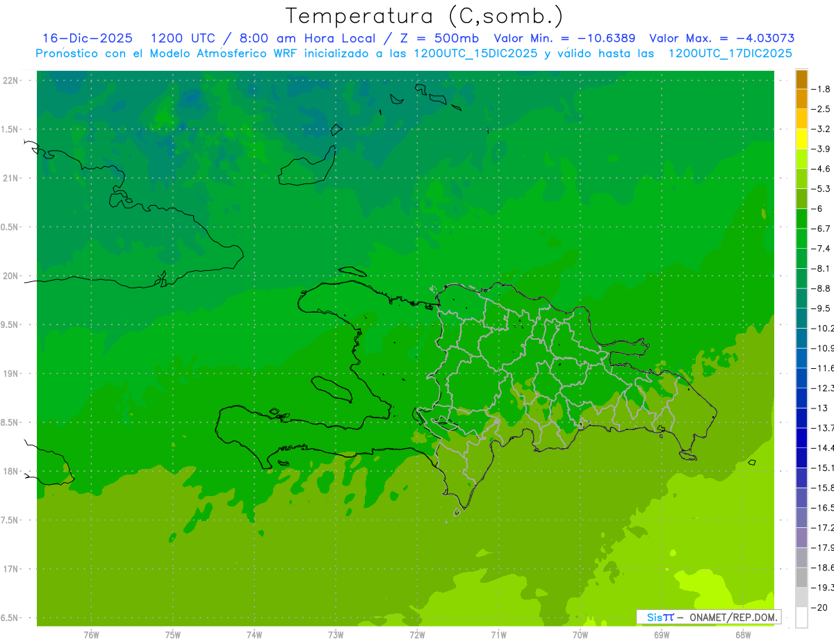The width and height of the screenshot is (834, 644).
Task: Click the "-13" legend value
Action: [x=821, y=408]
